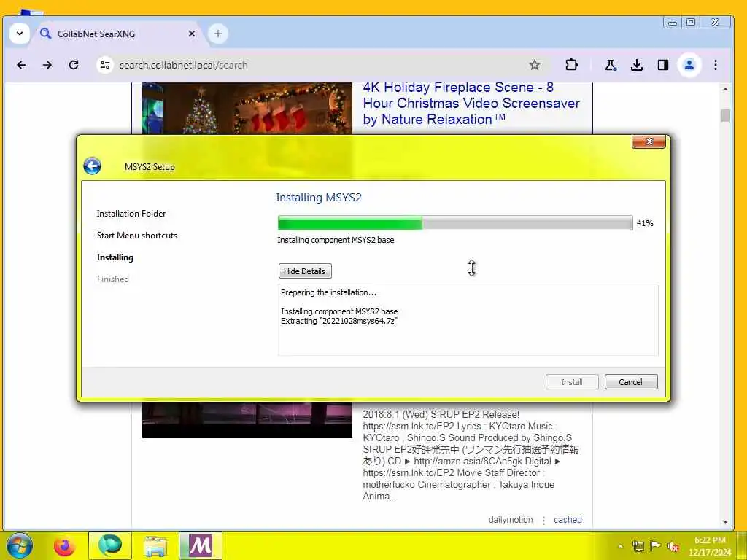The height and width of the screenshot is (560, 747).
Task: Click network tray icon
Action: tap(638, 546)
